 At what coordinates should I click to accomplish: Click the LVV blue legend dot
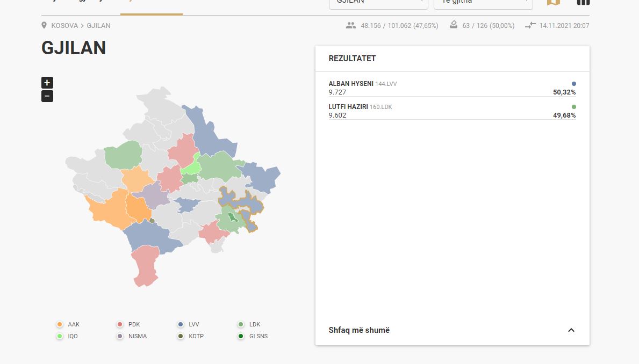[181, 324]
